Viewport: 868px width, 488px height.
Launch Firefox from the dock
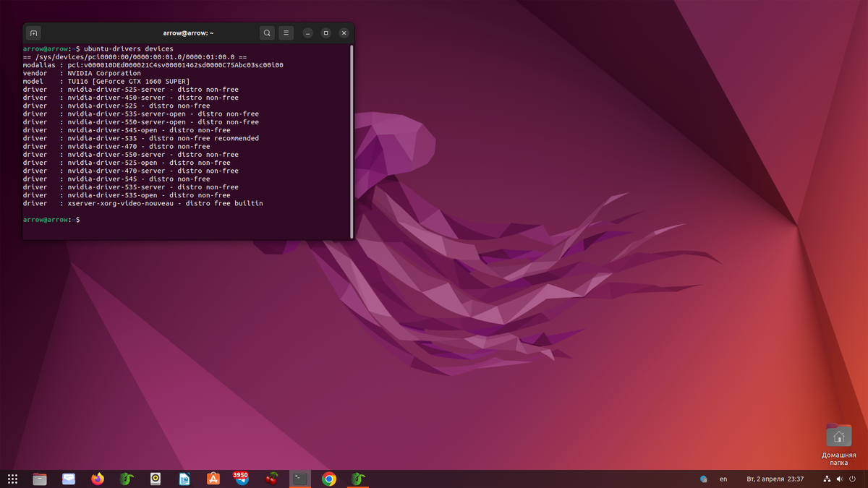[98, 479]
